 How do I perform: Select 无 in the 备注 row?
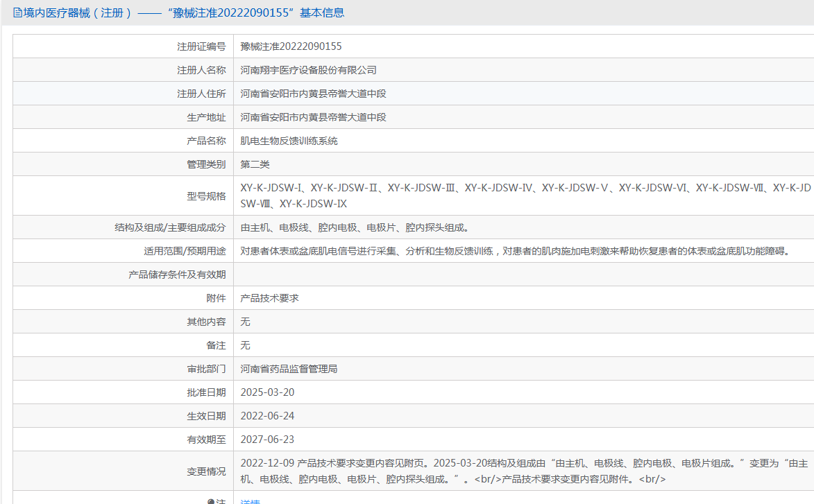(245, 345)
